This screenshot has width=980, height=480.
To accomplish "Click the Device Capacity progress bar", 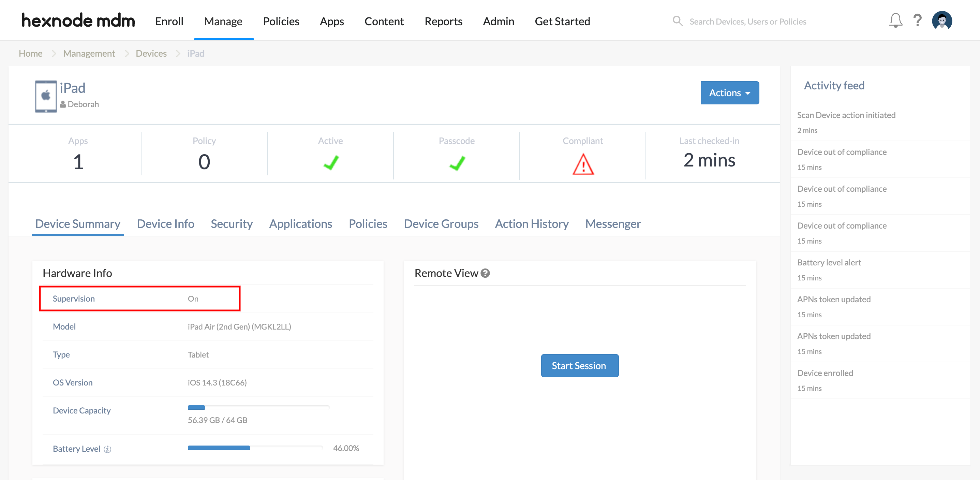I will coord(259,408).
